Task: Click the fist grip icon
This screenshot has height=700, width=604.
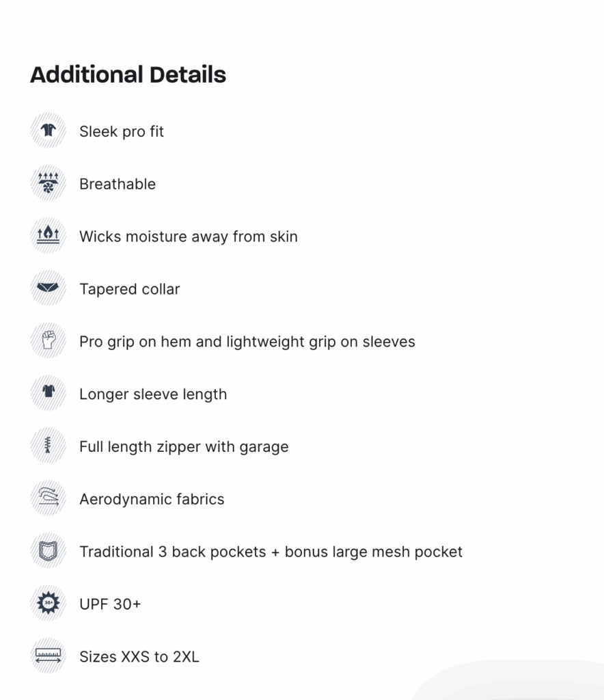Action: click(49, 340)
